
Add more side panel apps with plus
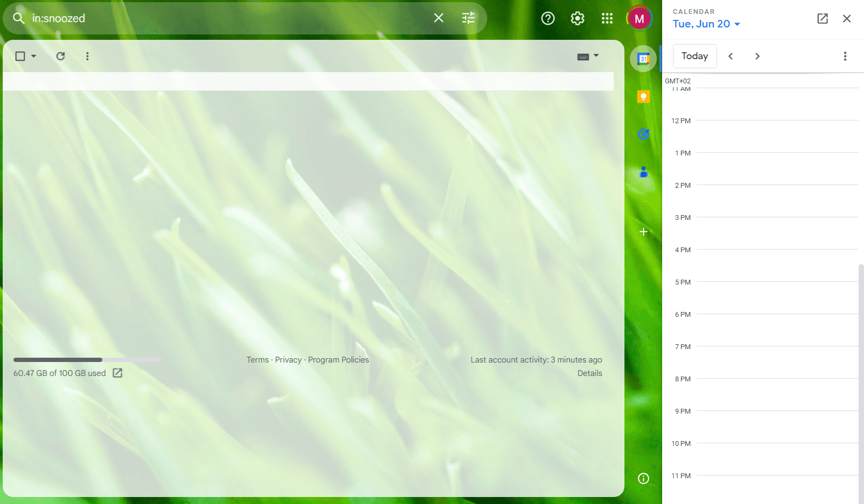pyautogui.click(x=643, y=231)
